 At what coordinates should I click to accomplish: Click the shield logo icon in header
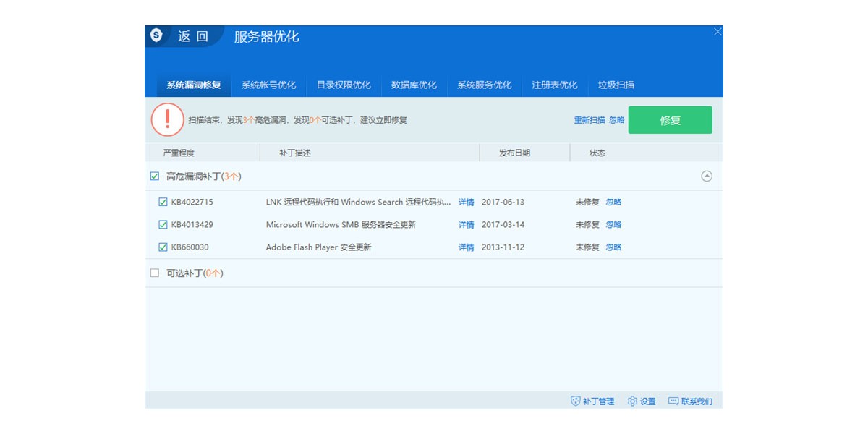pyautogui.click(x=156, y=35)
